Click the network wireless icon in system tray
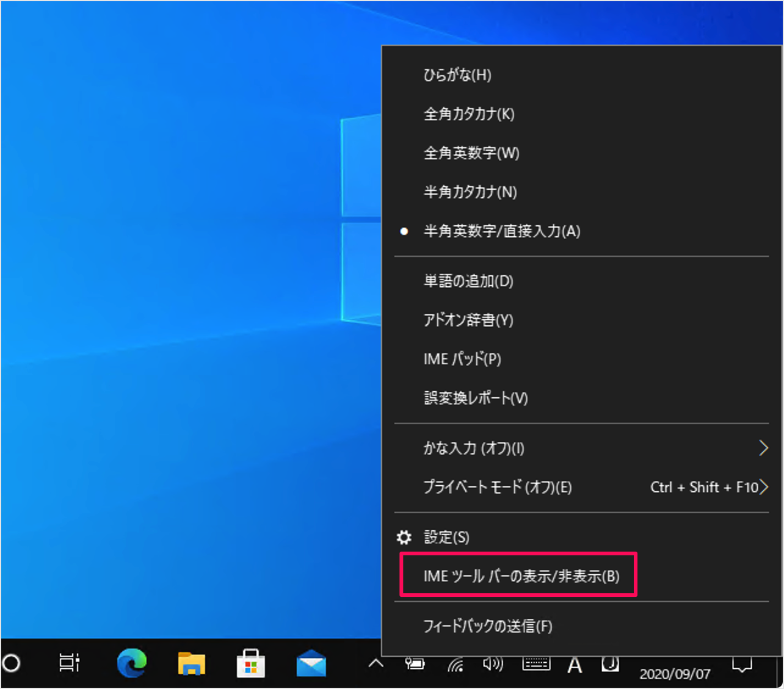 (455, 664)
